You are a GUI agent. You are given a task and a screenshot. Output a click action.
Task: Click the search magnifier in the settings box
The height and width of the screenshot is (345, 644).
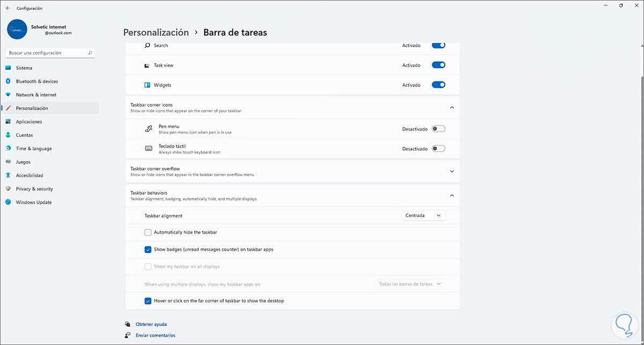tap(90, 53)
